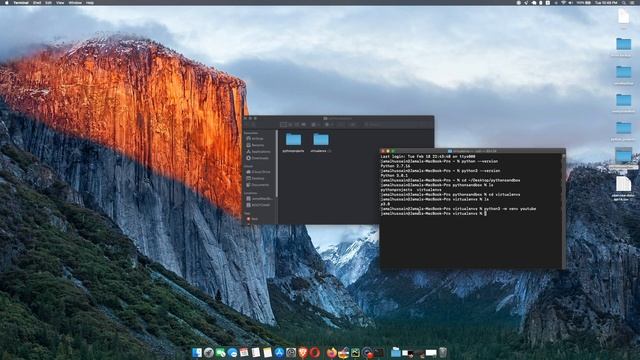Switch Finder to icon view

(x=284, y=124)
